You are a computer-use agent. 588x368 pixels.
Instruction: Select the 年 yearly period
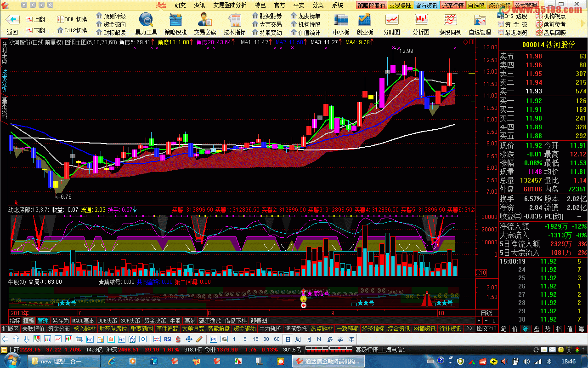click(351, 339)
